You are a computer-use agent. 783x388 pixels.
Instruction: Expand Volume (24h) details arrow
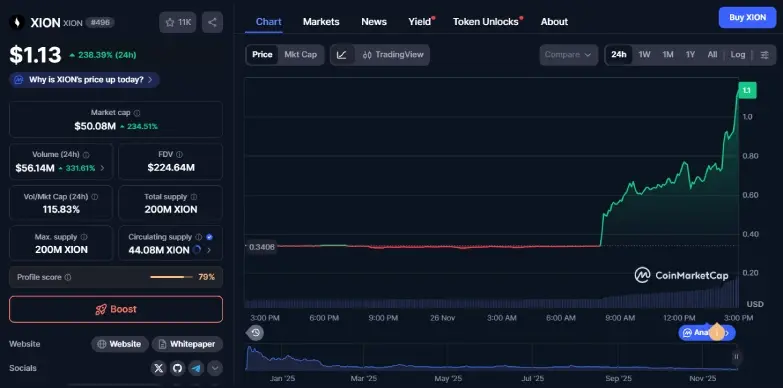102,168
